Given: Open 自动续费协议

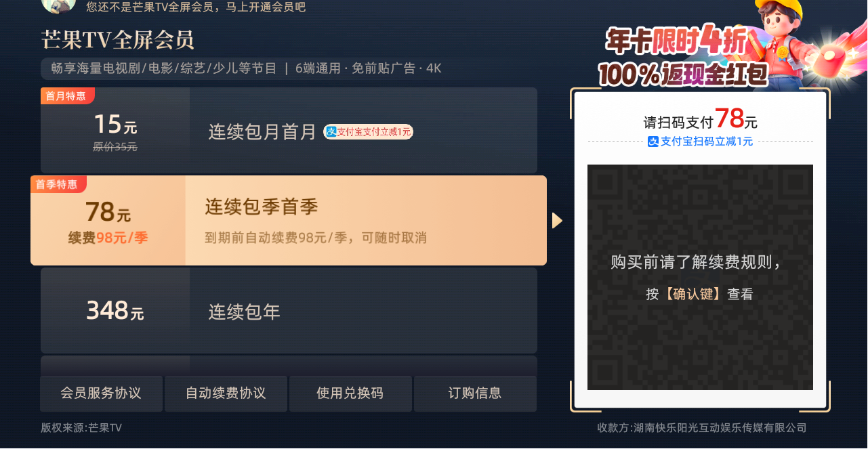Looking at the screenshot, I should tap(226, 393).
